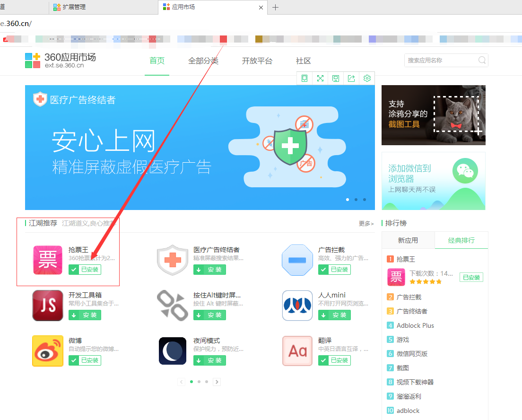Screen dimensions: 522x420
Task: Click the 抢票王 app icon
Action: pos(47,260)
